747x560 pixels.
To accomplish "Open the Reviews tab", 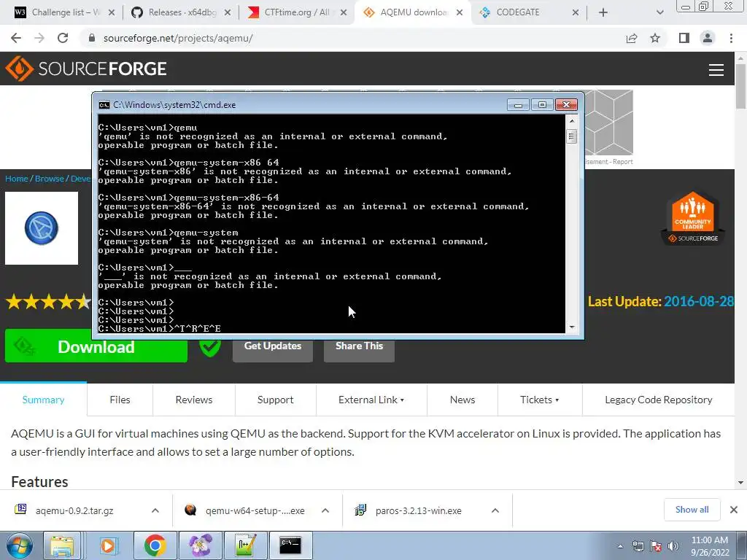I will point(194,400).
